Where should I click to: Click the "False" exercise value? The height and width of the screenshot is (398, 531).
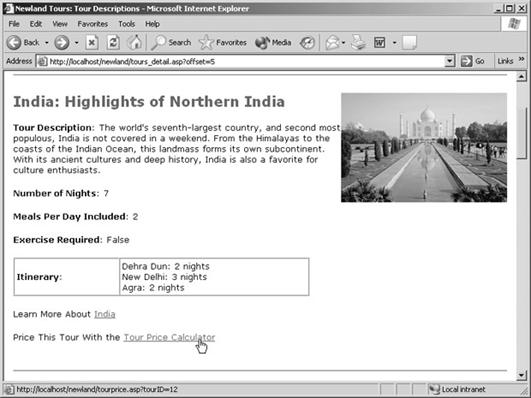click(118, 240)
